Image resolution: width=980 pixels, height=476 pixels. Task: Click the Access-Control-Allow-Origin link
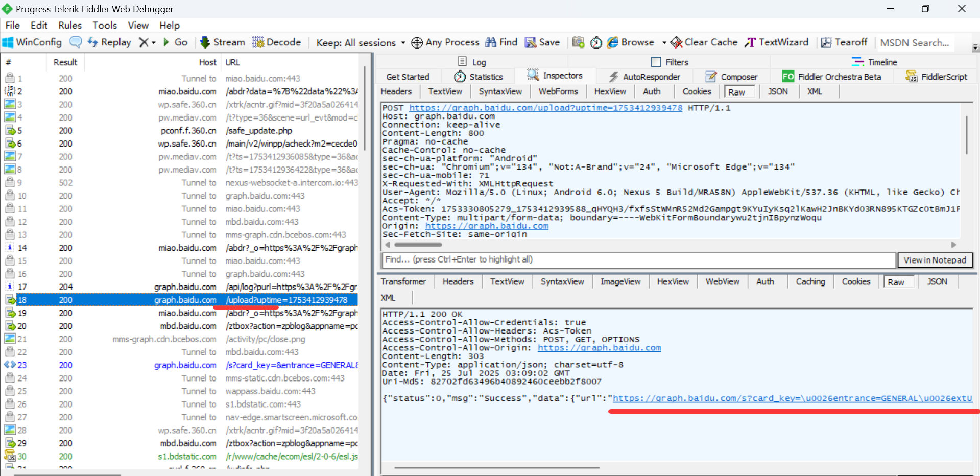(599, 348)
